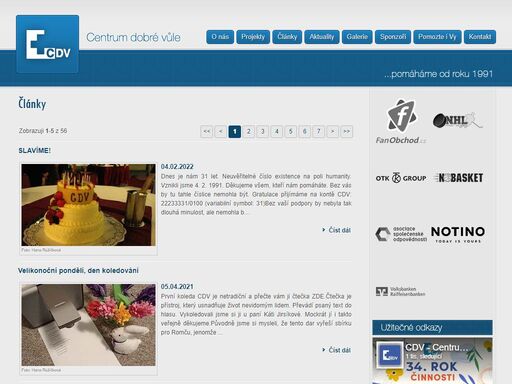Viewport: 512px width, 384px height.
Task: Go to pagination page 2
Action: point(249,131)
